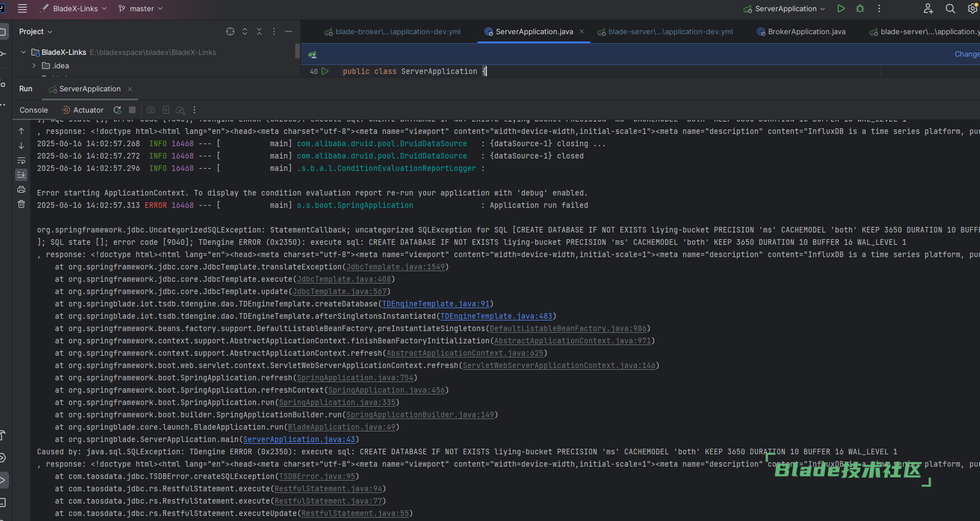
Task: Open more run actions in title bar
Action: pos(879,8)
